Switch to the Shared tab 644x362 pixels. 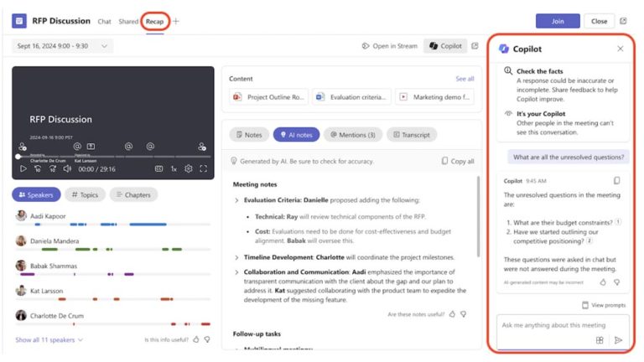pyautogui.click(x=128, y=21)
